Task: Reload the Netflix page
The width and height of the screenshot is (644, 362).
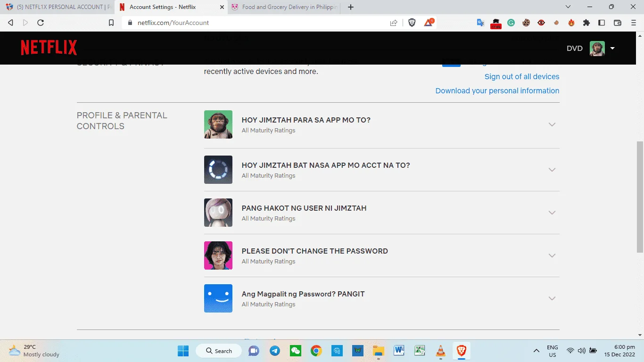Action: (x=41, y=23)
